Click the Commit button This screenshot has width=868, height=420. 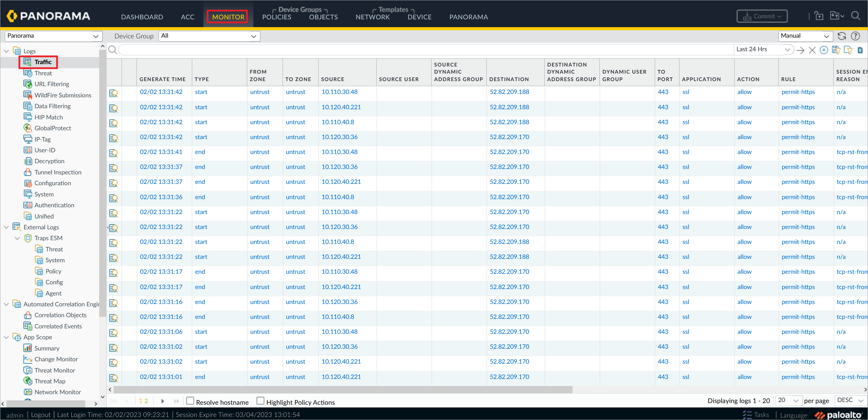pos(762,16)
